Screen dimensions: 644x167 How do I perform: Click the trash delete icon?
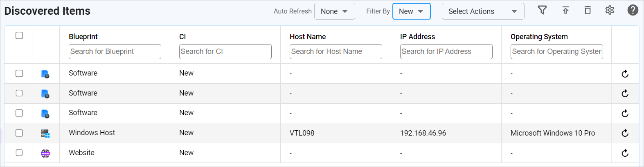(x=588, y=10)
